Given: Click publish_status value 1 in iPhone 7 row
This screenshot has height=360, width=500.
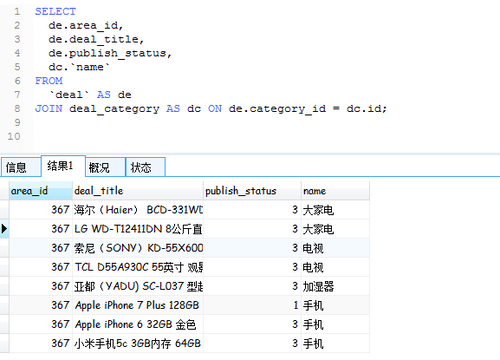Looking at the screenshot, I should 252,305.
